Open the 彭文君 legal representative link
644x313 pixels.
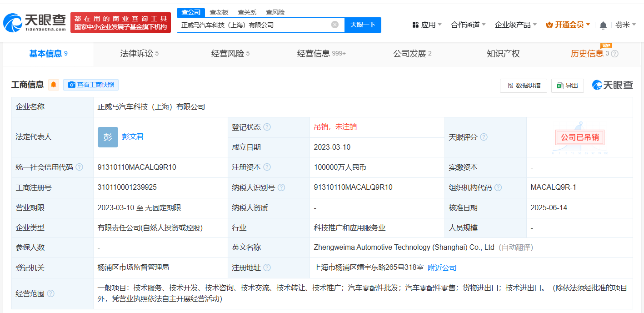[x=133, y=136]
